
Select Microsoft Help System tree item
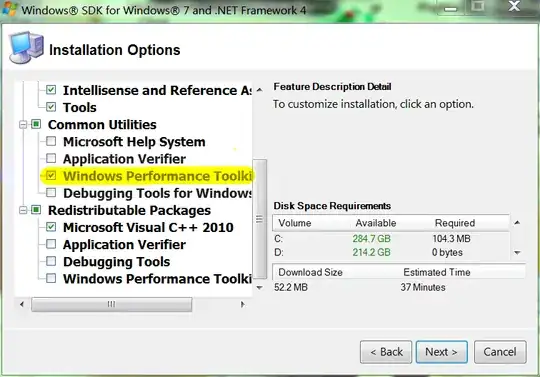(x=134, y=142)
